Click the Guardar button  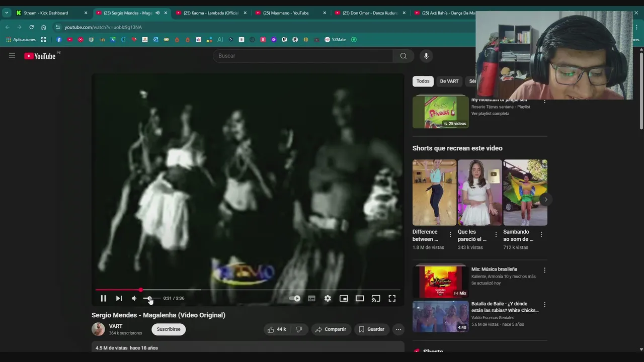371,329
